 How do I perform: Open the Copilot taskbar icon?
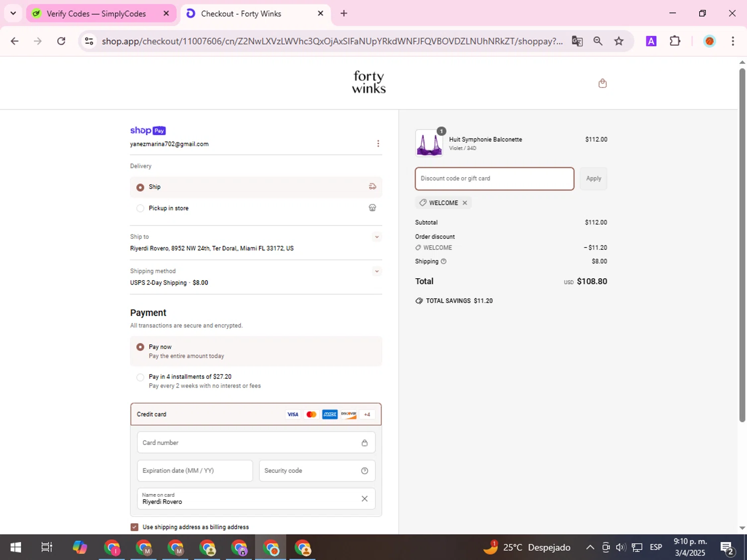click(80, 548)
